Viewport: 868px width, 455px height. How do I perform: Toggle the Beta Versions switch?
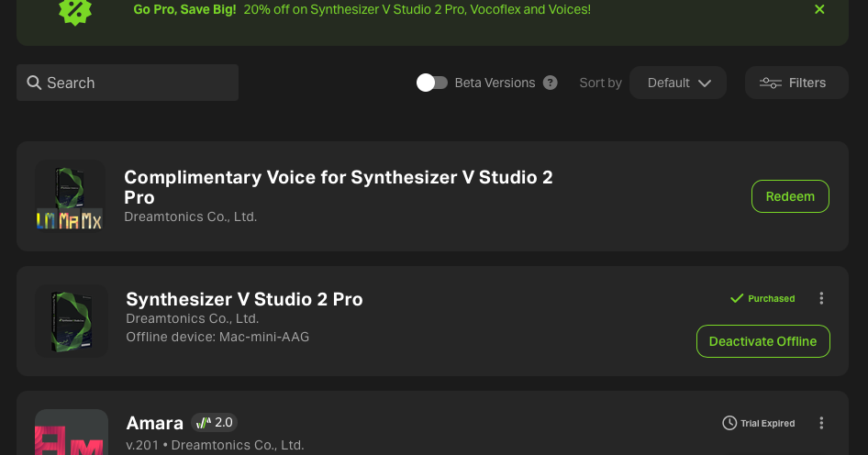click(x=432, y=83)
